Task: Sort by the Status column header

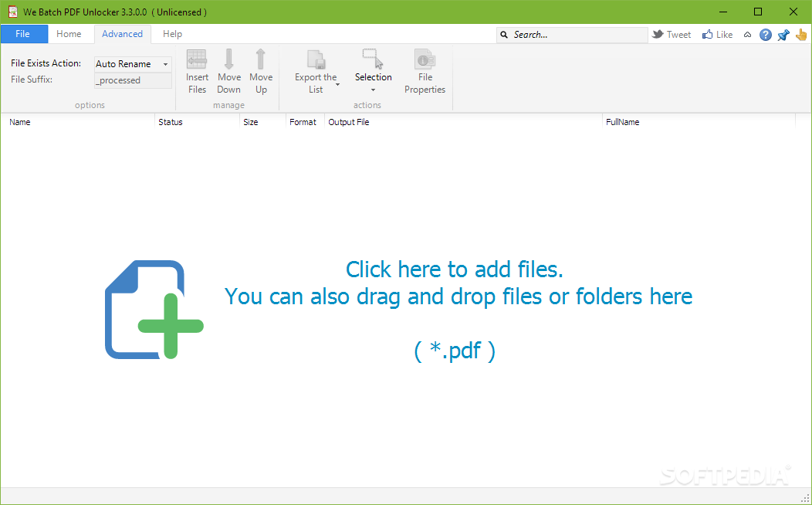Action: coord(198,122)
